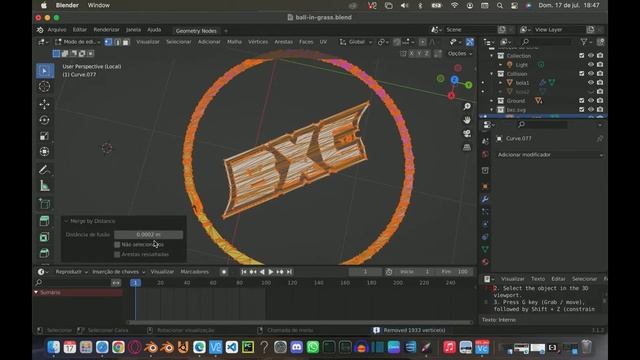Open the macOS Window menu
This screenshot has height=360, width=640.
click(x=99, y=5)
